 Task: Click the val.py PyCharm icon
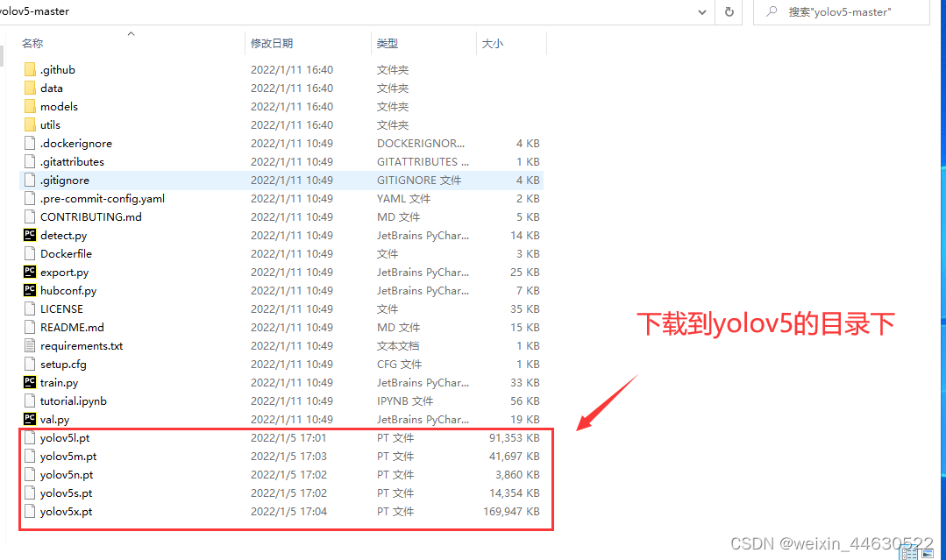click(30, 419)
